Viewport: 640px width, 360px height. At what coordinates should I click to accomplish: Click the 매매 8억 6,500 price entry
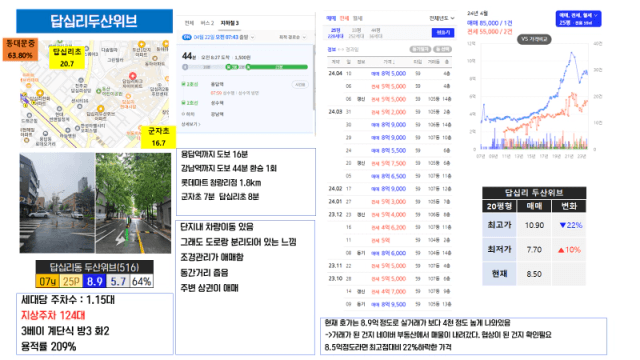tap(388, 176)
